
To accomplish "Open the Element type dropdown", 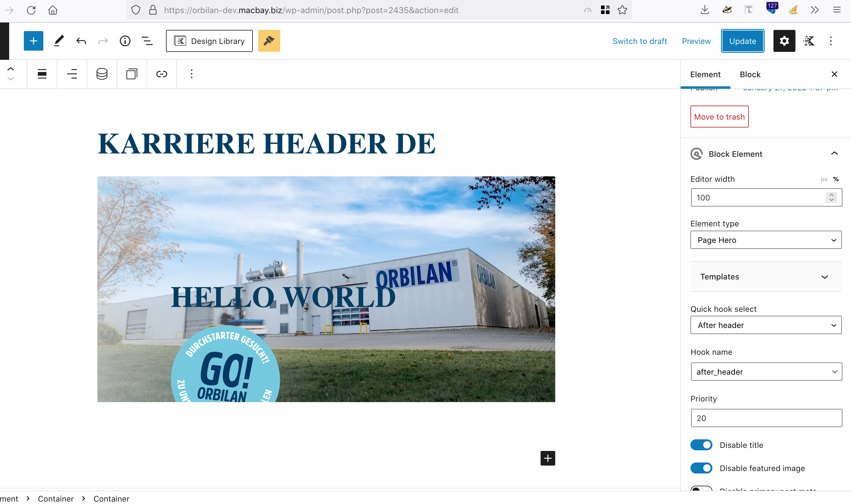I will click(766, 240).
